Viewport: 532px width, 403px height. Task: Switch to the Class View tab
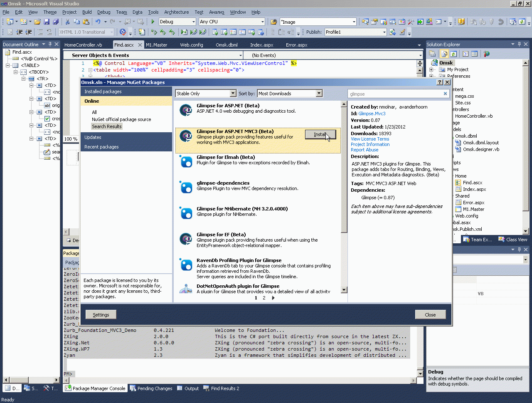(x=513, y=240)
